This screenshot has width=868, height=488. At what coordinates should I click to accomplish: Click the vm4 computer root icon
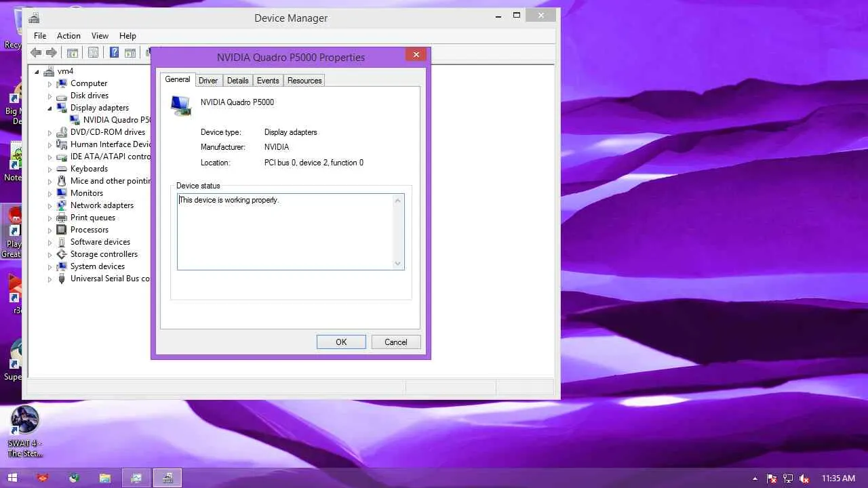[x=49, y=71]
